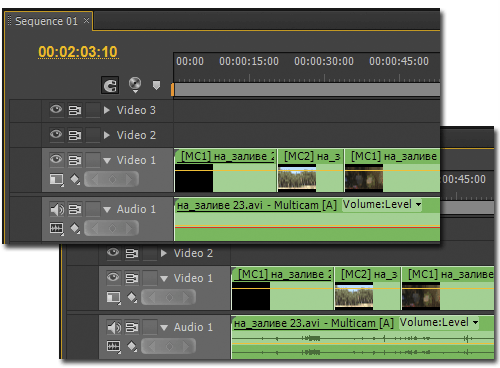Toggle track lock box on front Audio 1
This screenshot has height=368, width=500.
pos(93,209)
